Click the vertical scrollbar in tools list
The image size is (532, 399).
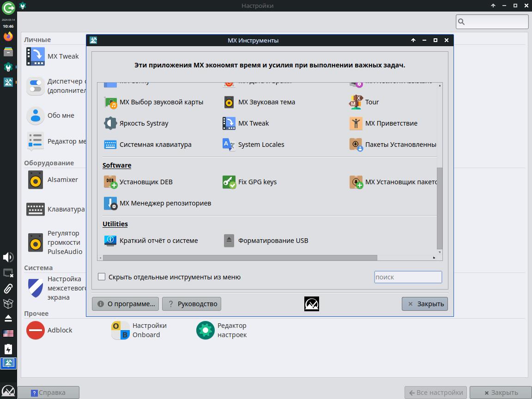(x=439, y=208)
